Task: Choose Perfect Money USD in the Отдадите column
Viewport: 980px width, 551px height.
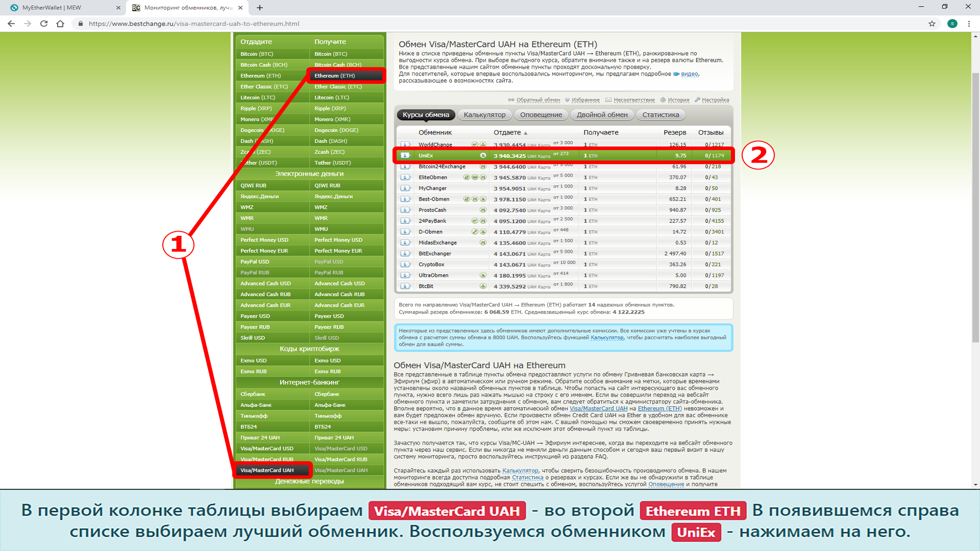Action: coord(272,240)
